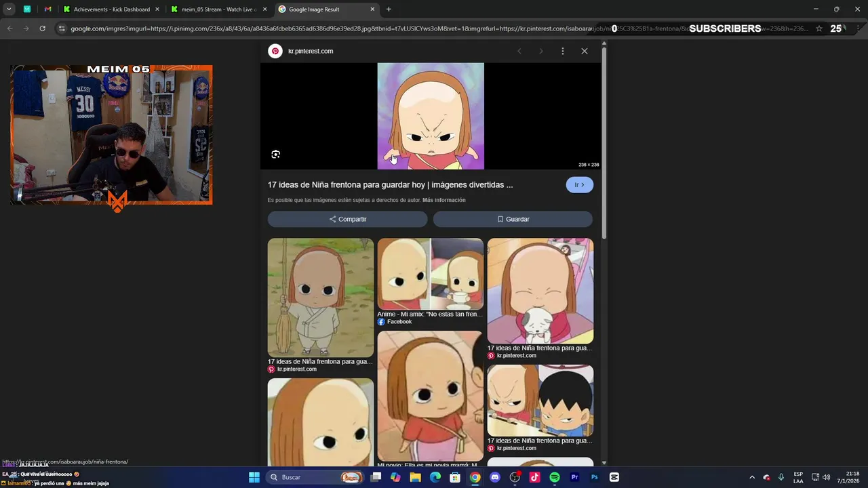Open Adobe Photoshop from taskbar

pyautogui.click(x=594, y=477)
